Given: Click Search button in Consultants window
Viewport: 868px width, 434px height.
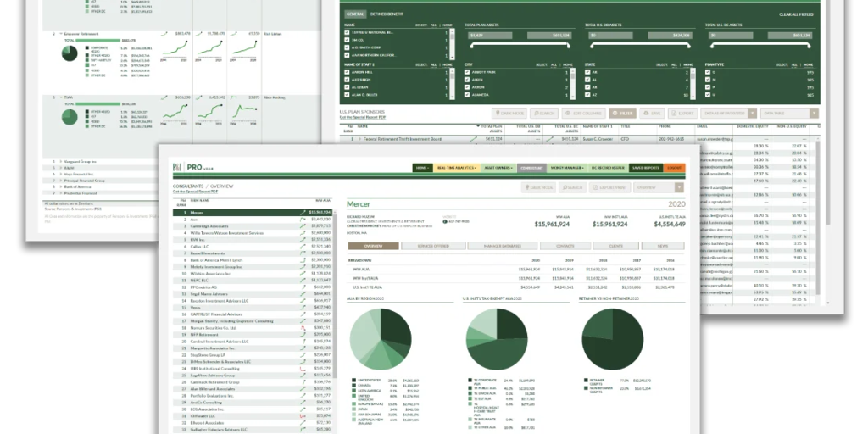Looking at the screenshot, I should pyautogui.click(x=572, y=187).
